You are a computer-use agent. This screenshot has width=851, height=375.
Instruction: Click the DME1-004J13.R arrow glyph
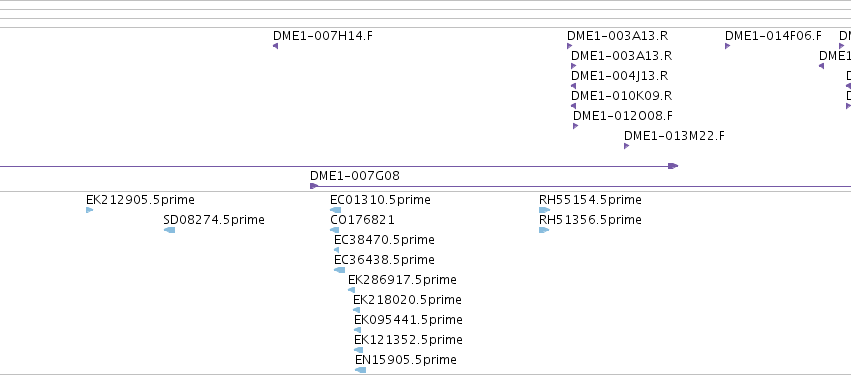(x=574, y=86)
